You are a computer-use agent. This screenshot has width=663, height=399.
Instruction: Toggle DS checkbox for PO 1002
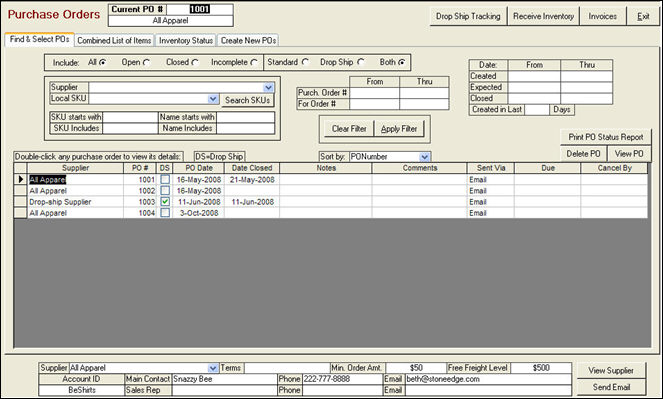[x=165, y=191]
